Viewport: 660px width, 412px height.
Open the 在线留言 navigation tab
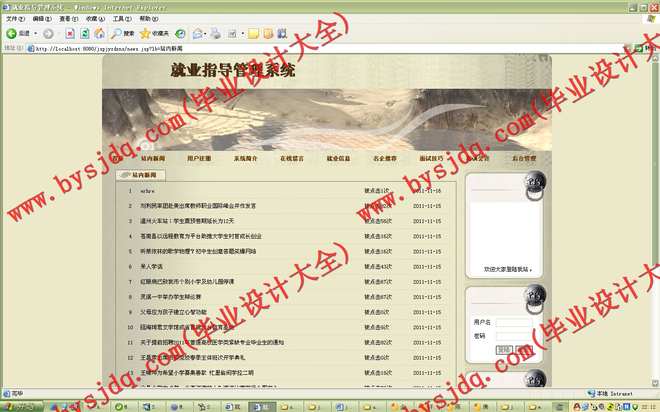(292, 158)
